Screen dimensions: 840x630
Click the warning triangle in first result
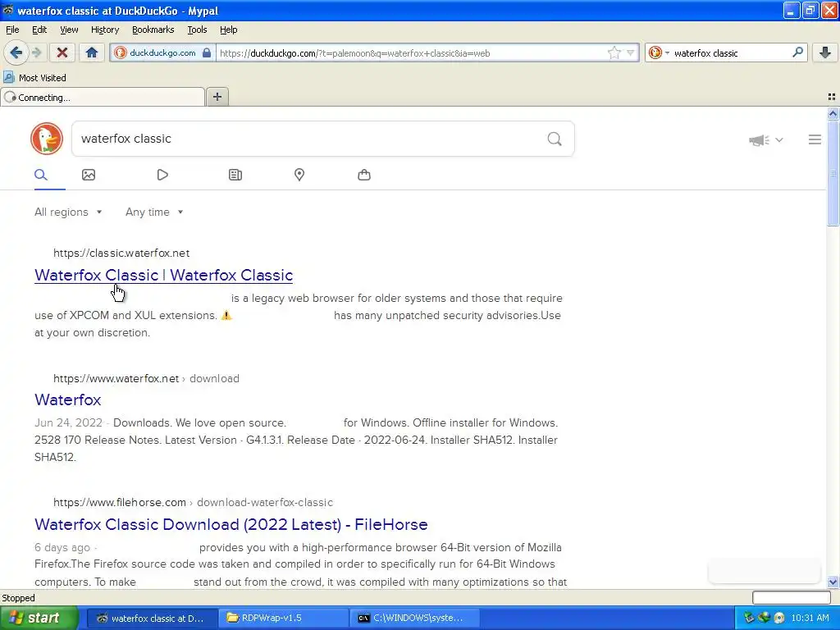(226, 315)
